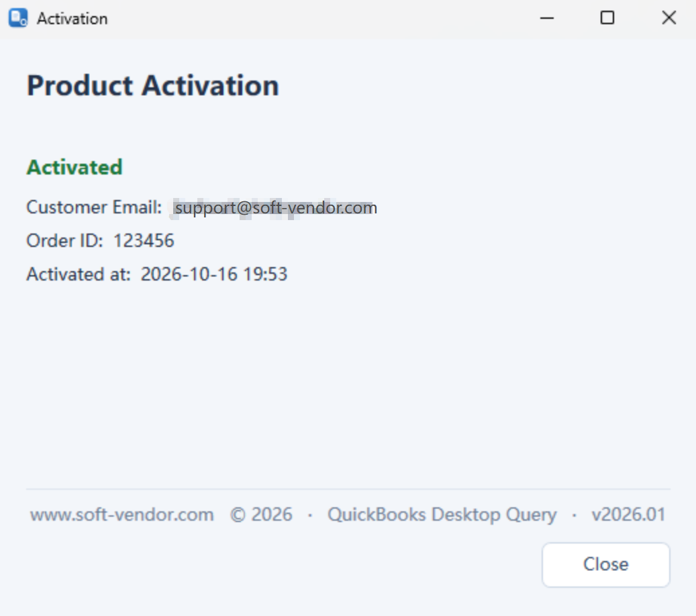Close the window with the X button

(x=669, y=18)
